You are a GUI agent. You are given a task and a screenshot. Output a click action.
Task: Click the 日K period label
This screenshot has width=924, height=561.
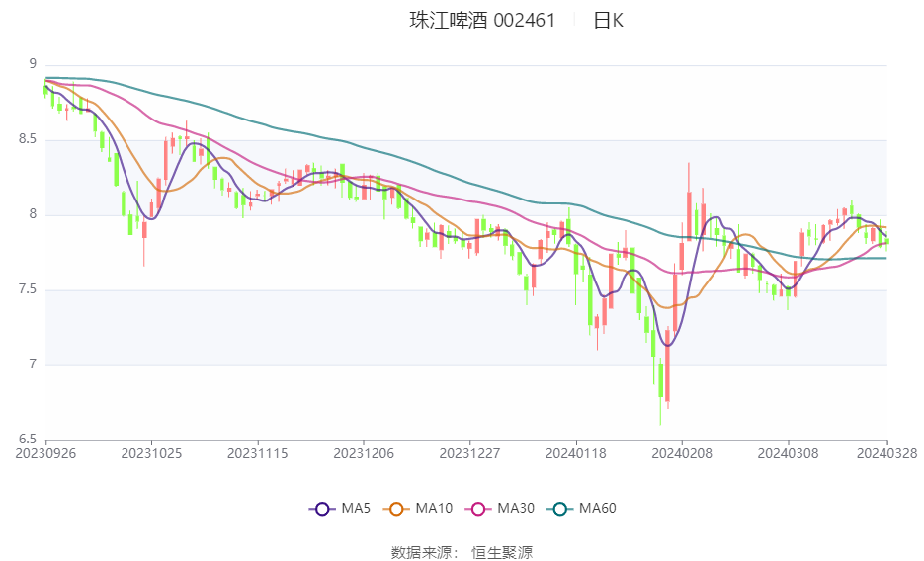(x=608, y=21)
